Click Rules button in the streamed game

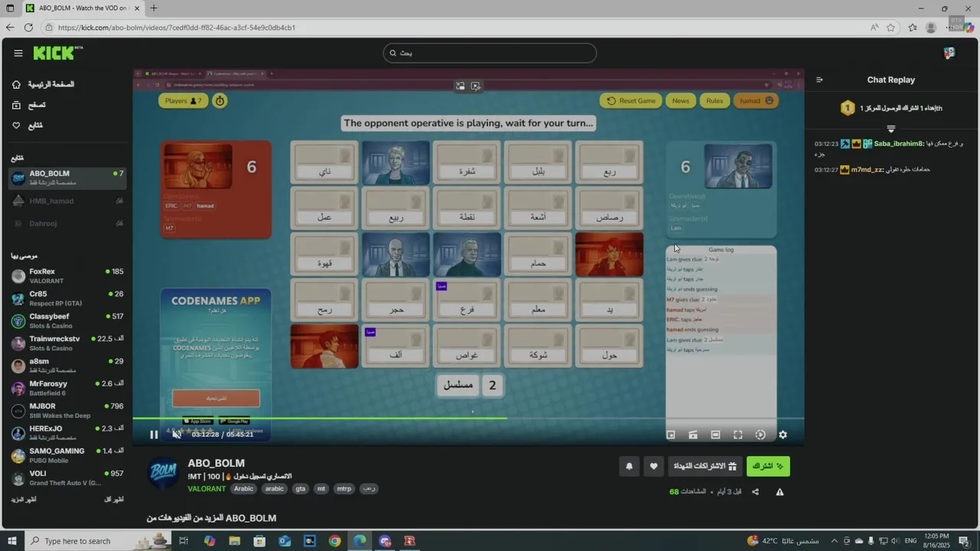click(714, 101)
